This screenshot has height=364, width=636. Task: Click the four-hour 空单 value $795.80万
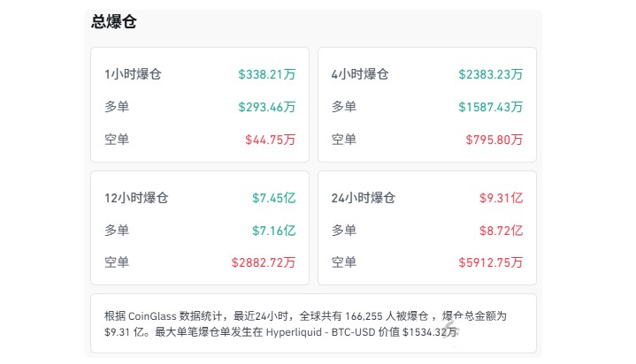(494, 140)
